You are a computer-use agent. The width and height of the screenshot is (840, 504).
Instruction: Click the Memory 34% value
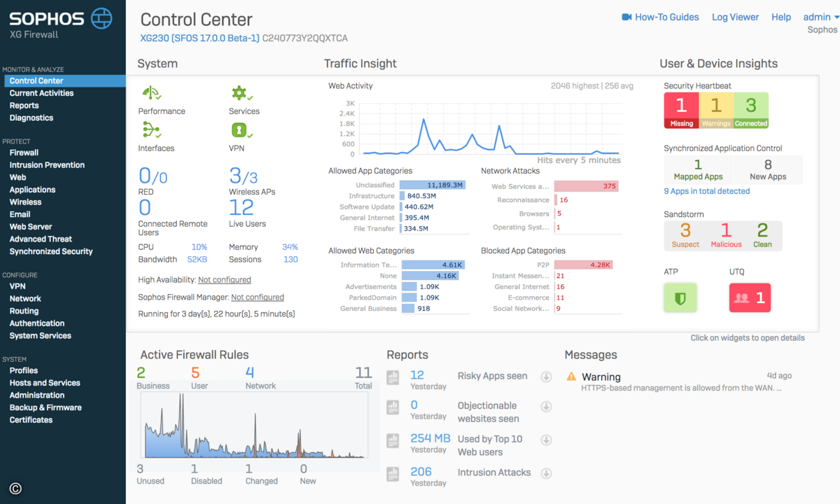click(290, 247)
